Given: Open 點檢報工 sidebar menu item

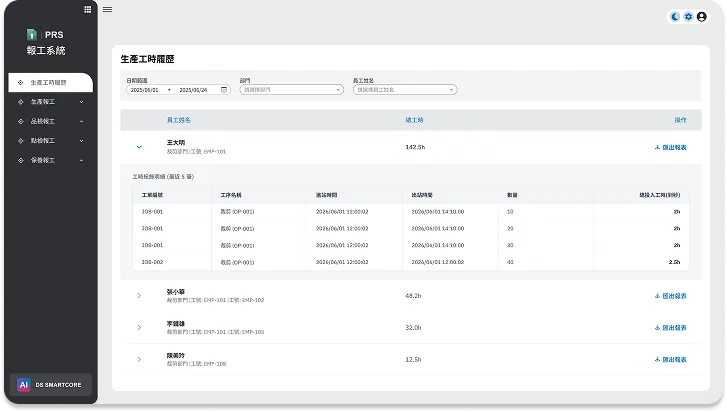Looking at the screenshot, I should coord(51,141).
